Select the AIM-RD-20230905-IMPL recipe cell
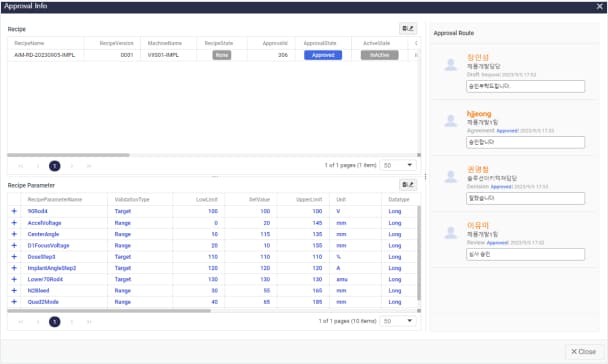Image resolution: width=608 pixels, height=364 pixels. point(45,55)
